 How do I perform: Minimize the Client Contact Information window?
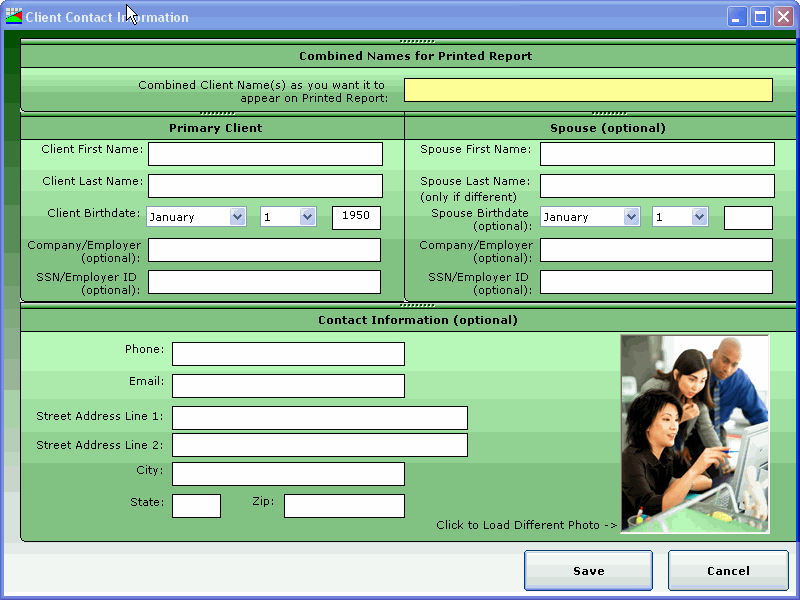[x=737, y=17]
